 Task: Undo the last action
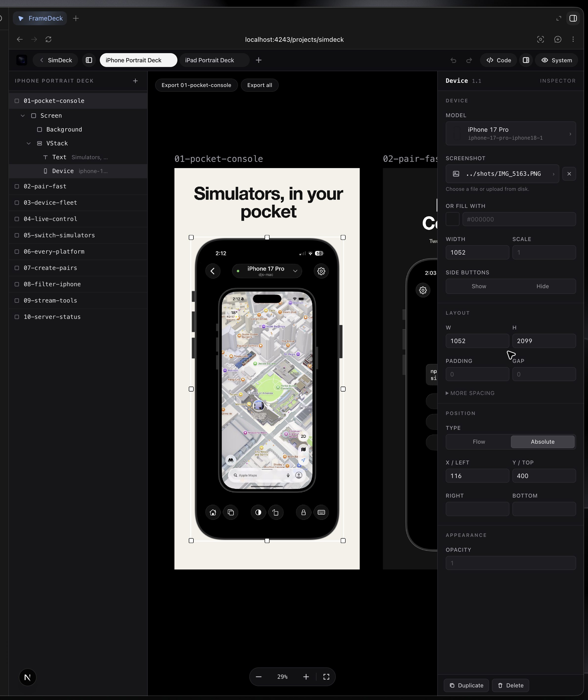[453, 60]
